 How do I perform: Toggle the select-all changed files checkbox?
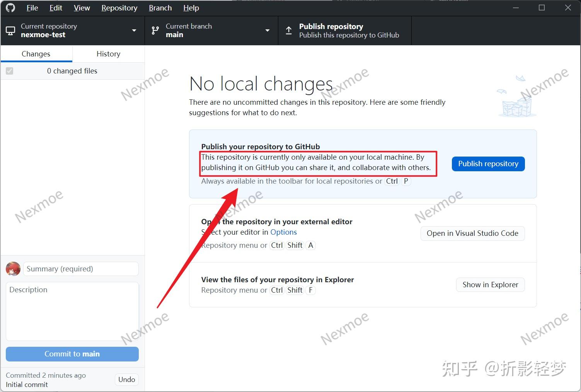coord(10,71)
